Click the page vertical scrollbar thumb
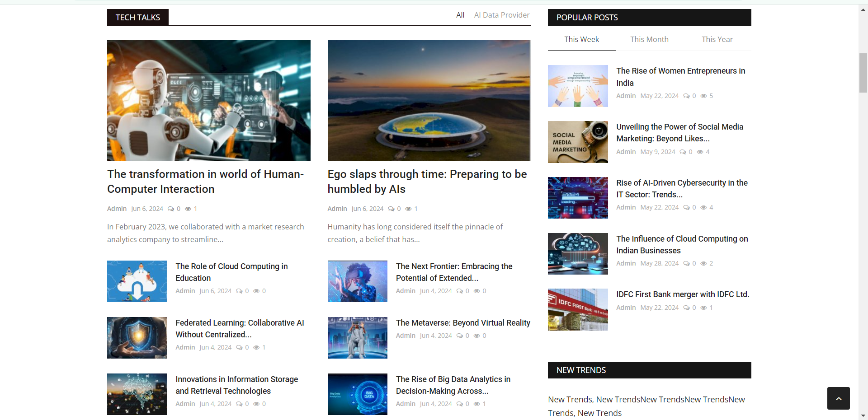868x420 pixels. pos(863,73)
